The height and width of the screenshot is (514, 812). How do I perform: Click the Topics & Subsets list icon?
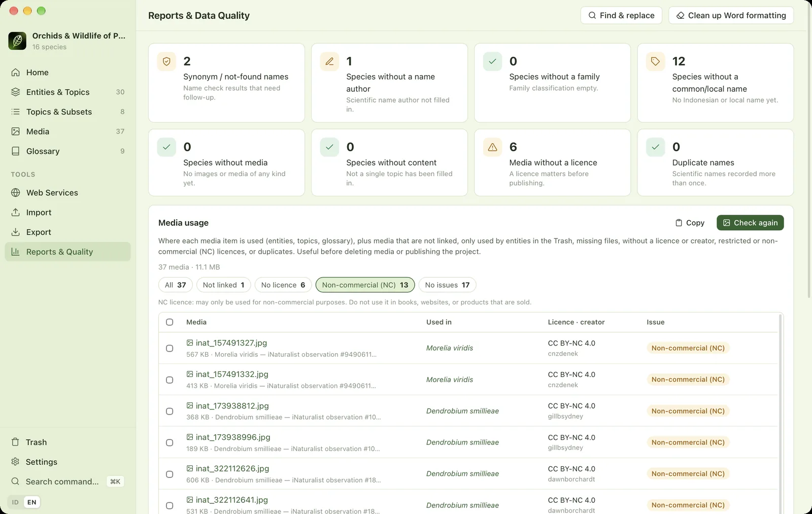pos(16,112)
